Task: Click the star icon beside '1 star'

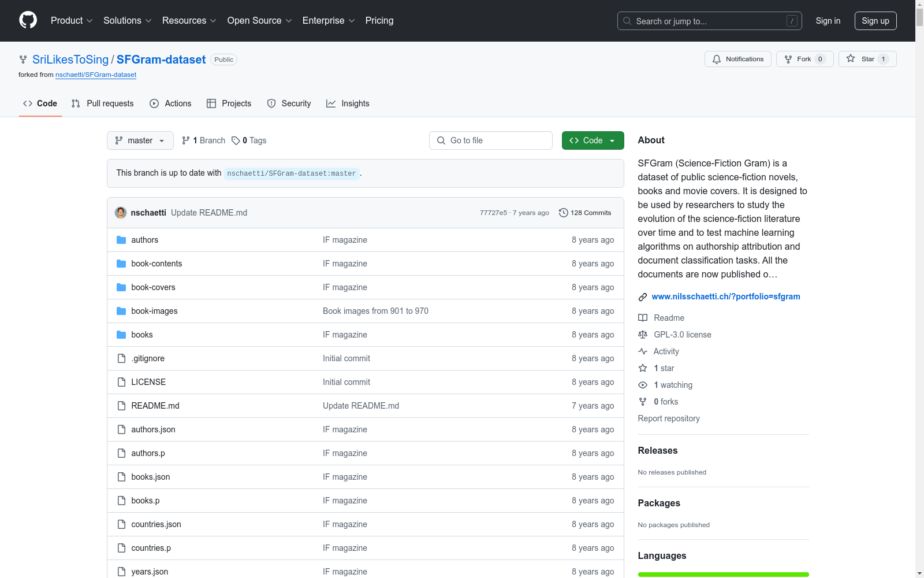Action: [x=643, y=368]
